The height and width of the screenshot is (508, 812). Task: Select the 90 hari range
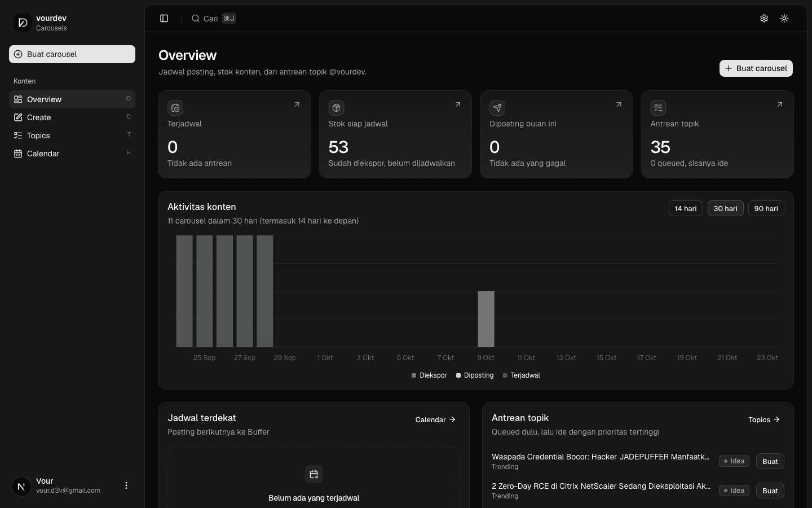(766, 208)
